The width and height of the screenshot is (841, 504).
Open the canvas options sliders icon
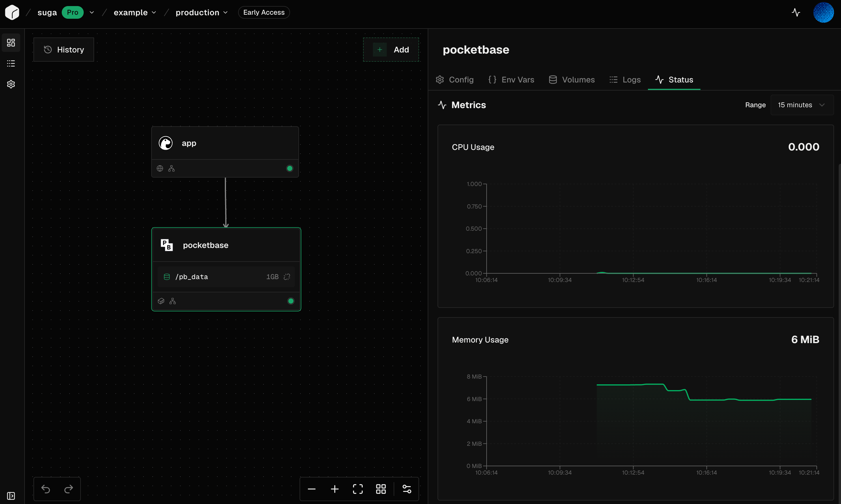407,489
